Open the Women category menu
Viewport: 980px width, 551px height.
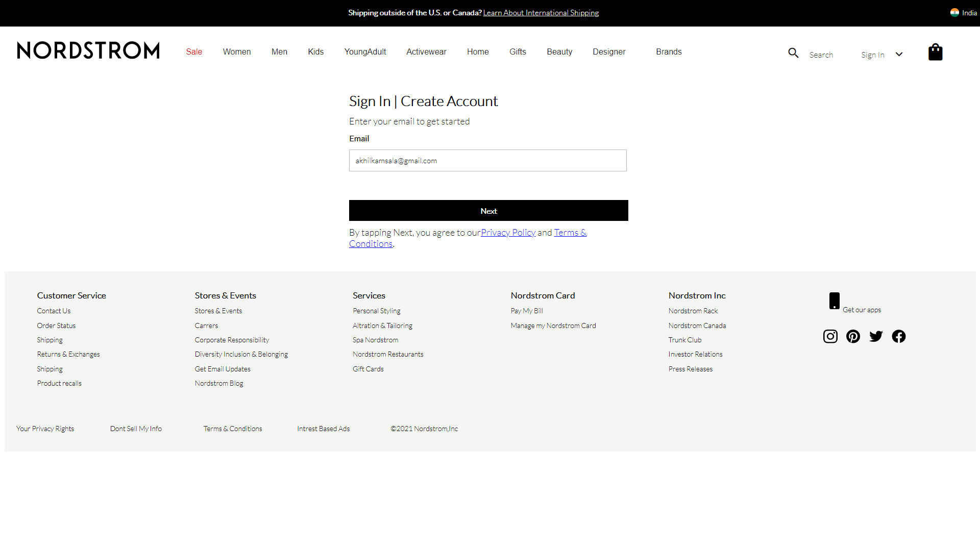click(x=237, y=52)
